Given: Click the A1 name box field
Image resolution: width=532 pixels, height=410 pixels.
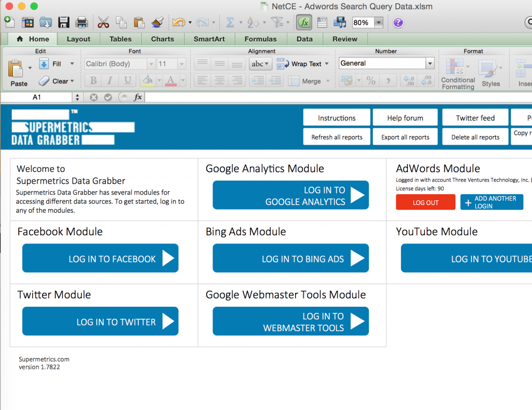Looking at the screenshot, I should pyautogui.click(x=36, y=97).
